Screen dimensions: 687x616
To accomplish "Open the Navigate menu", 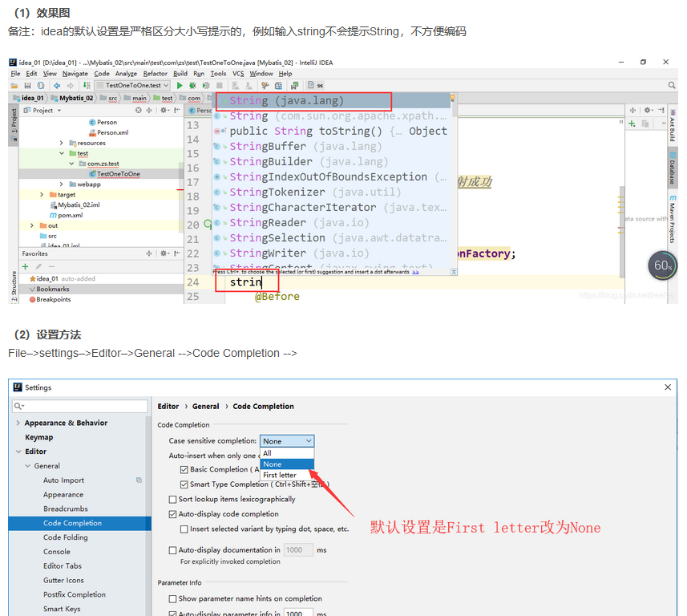I will [75, 74].
